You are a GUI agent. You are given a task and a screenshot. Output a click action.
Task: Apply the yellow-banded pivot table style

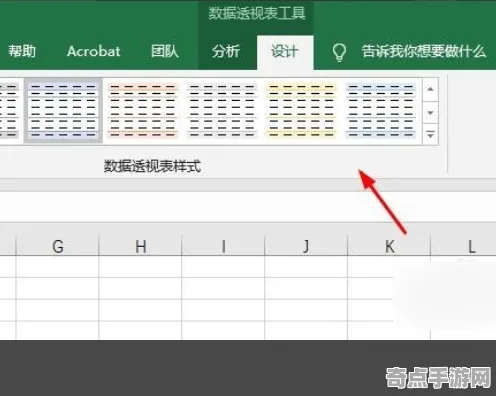301,110
